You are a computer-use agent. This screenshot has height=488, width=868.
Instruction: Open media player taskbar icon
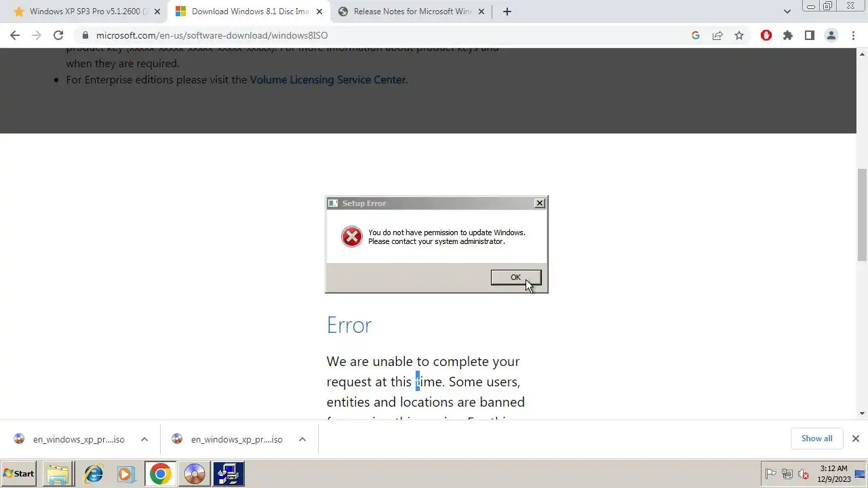pos(126,474)
